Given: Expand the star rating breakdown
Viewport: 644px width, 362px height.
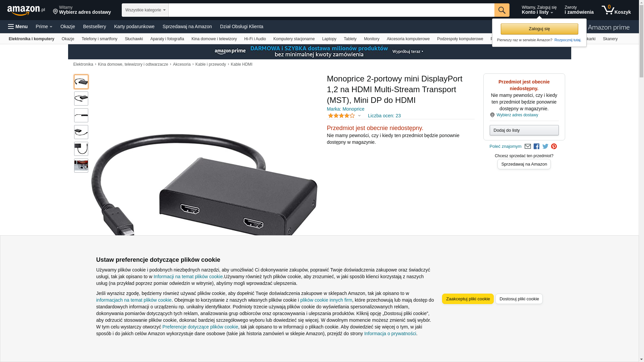Looking at the screenshot, I should click(x=344, y=116).
